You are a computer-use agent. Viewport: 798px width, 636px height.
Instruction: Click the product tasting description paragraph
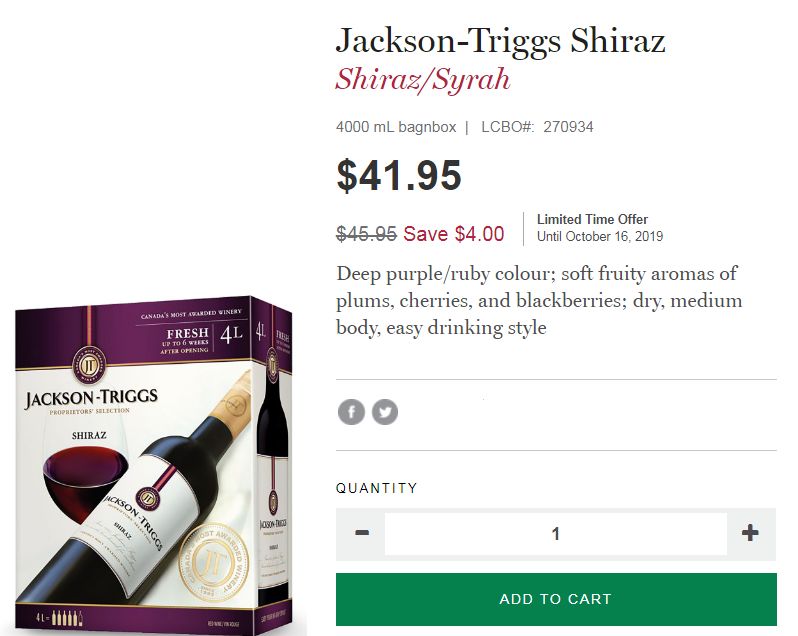click(539, 301)
